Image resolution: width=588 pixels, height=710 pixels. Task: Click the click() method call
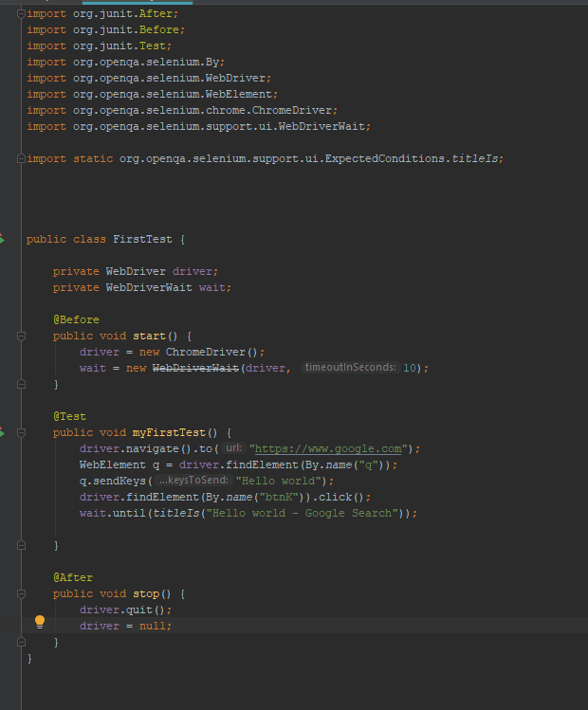coord(341,497)
